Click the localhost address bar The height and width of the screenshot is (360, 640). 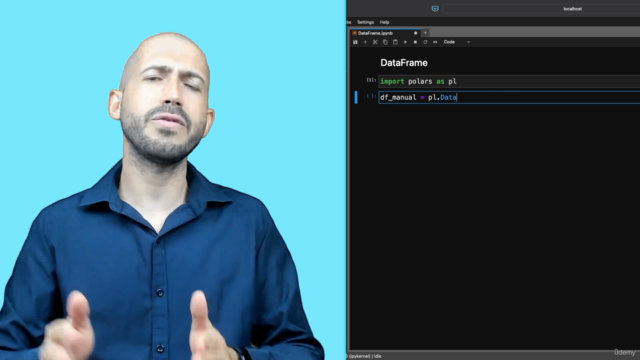click(x=541, y=9)
